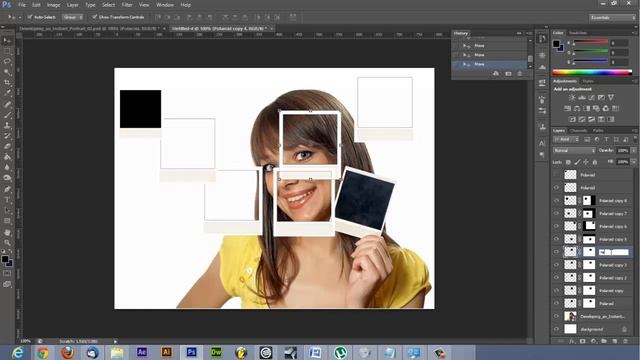640x360 pixels.
Task: Add a layer mask from Layers panel bottom
Action: (582, 341)
